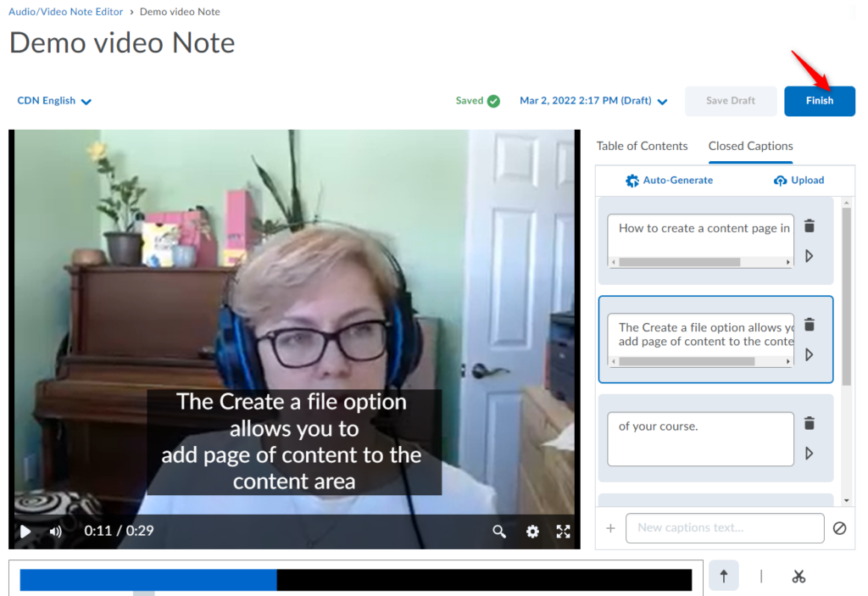Click in the New captions text field

coord(724,528)
